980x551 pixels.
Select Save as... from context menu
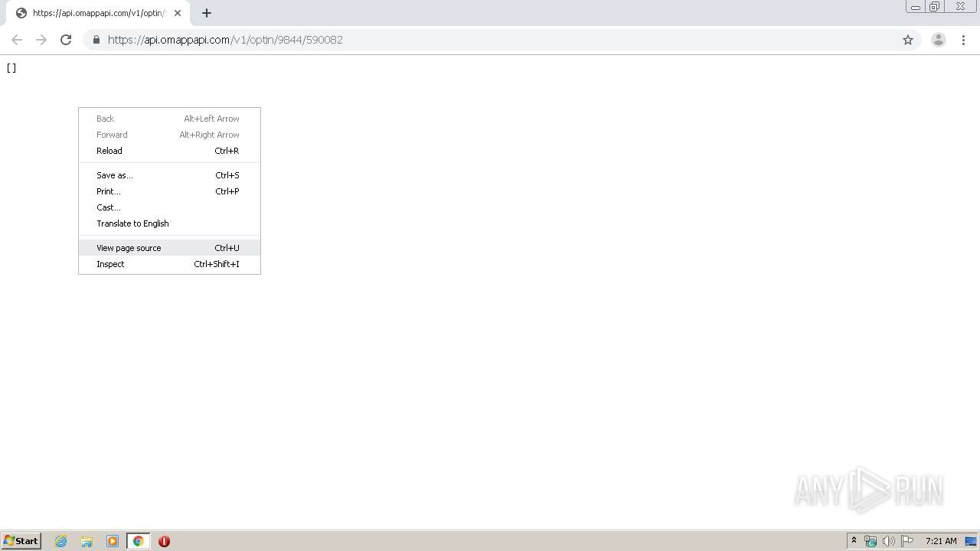(169, 175)
